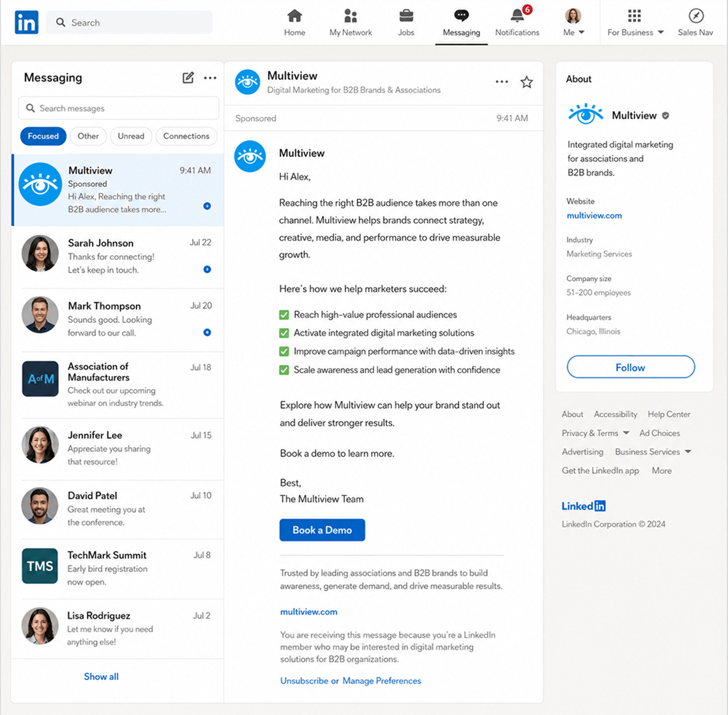The image size is (728, 715).
Task: Click unread dot on Sarah Johnson row
Action: [207, 269]
